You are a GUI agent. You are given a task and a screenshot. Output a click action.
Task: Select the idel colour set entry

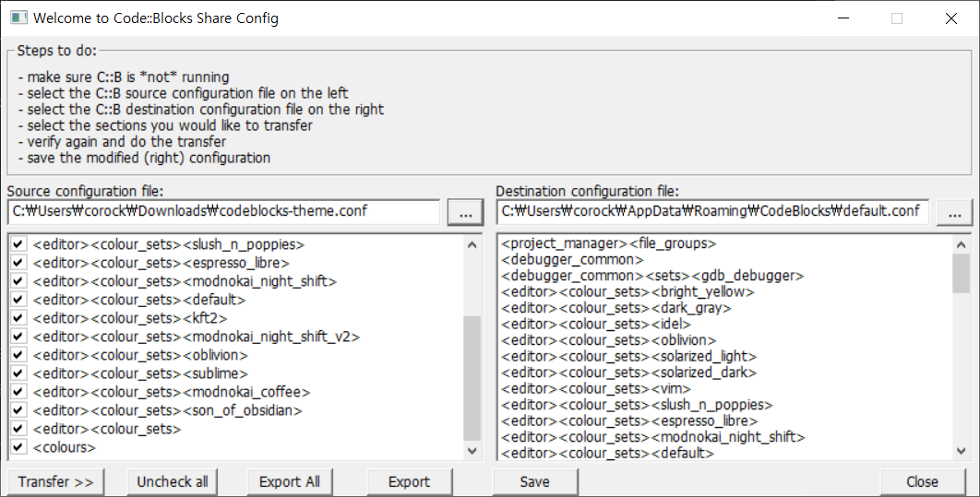click(596, 325)
